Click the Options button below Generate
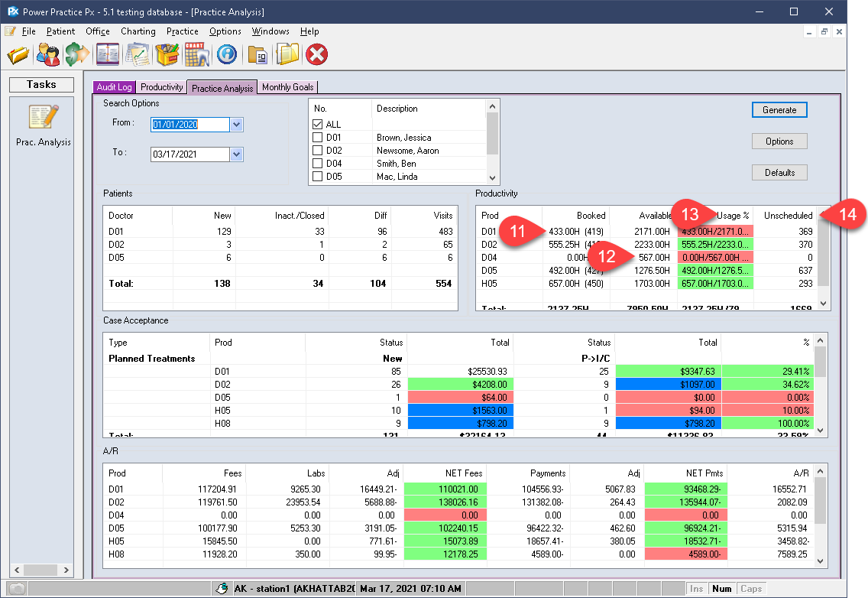This screenshot has height=598, width=868. pos(779,141)
